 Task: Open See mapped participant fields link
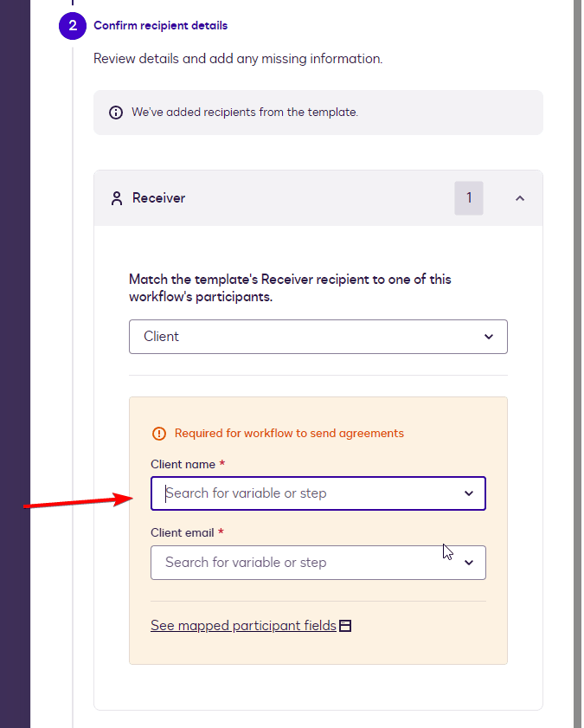243,626
